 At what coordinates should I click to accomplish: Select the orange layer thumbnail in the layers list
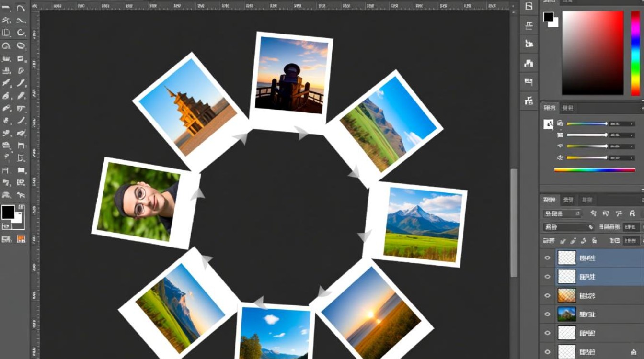point(567,295)
